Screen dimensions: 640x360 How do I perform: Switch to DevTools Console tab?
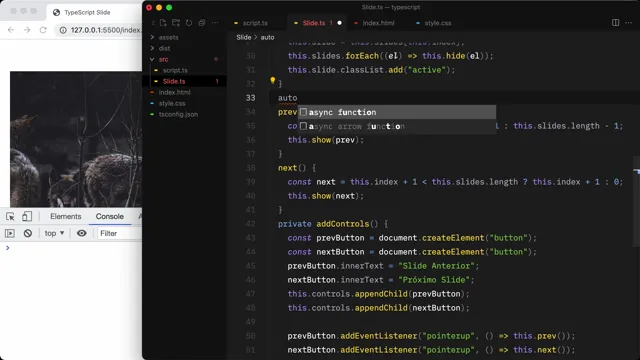(109, 216)
